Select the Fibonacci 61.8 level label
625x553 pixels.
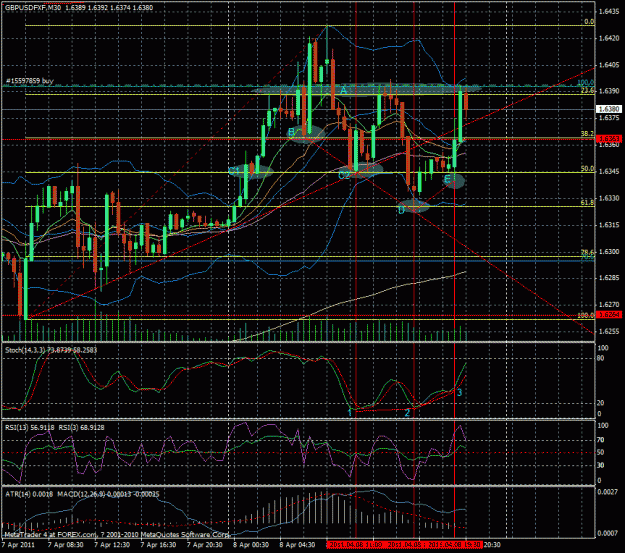588,203
